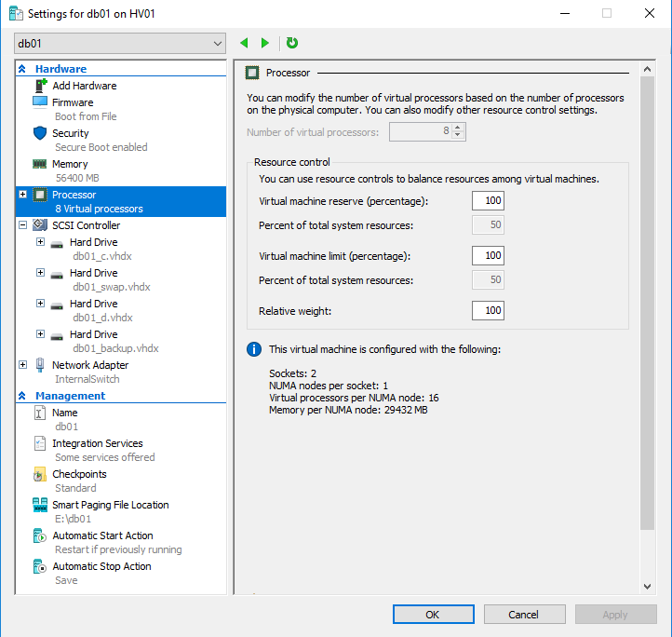672x637 pixels.
Task: Select Smart Paging File Location
Action: [110, 505]
